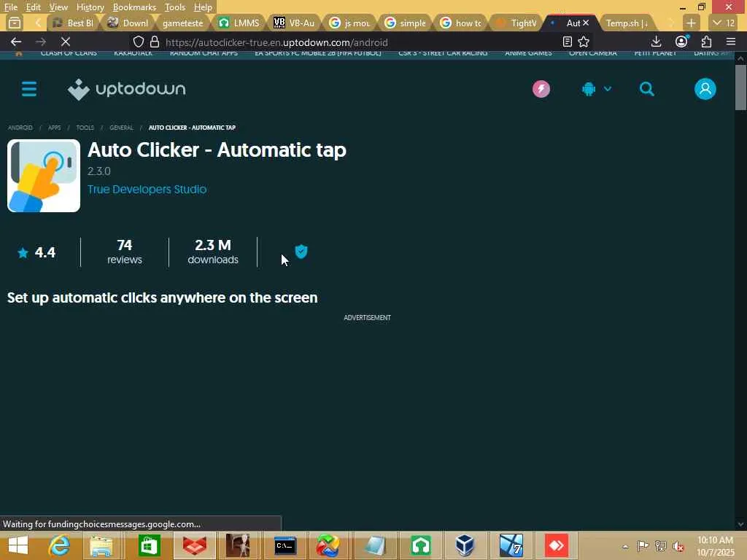Open the File menu
Viewport: 747px width, 560px height.
click(11, 7)
